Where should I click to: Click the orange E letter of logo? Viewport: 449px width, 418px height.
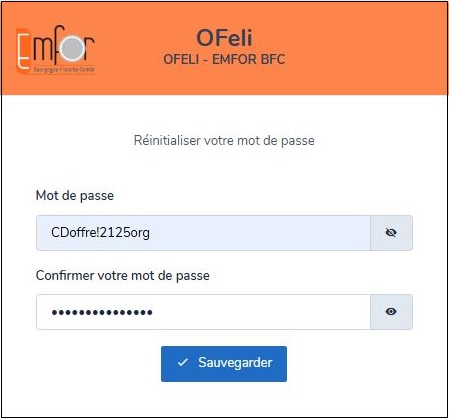click(23, 50)
